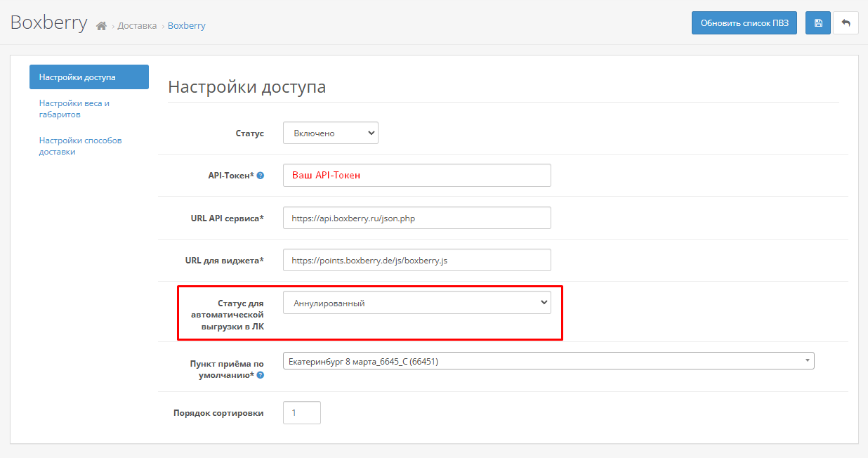This screenshot has height=458, width=868.
Task: Click the Порядок сортировки input field
Action: click(x=302, y=413)
